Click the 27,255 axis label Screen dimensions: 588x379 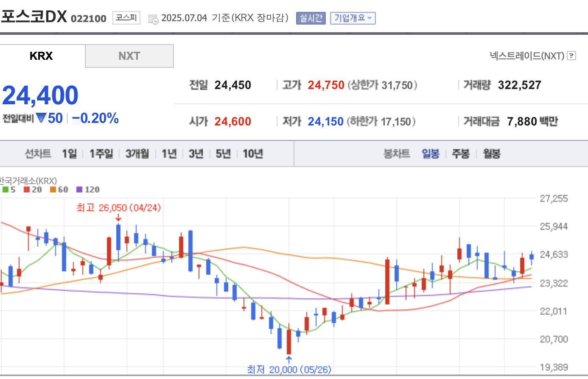pos(554,198)
